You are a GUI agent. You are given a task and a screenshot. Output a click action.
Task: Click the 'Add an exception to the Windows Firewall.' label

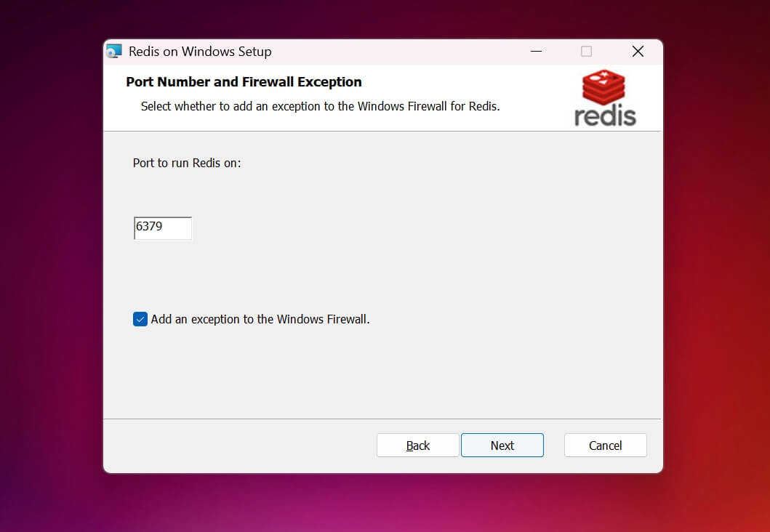point(260,320)
